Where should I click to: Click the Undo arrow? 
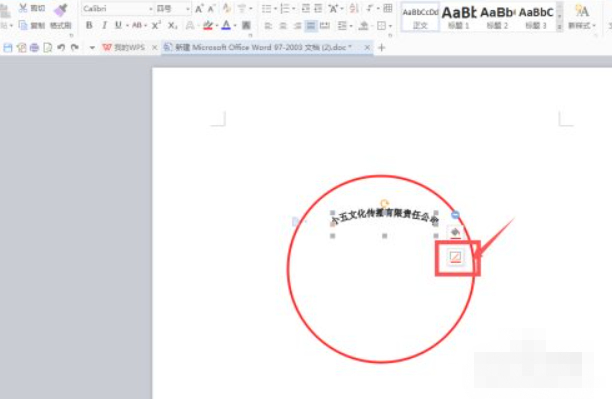pyautogui.click(x=61, y=48)
